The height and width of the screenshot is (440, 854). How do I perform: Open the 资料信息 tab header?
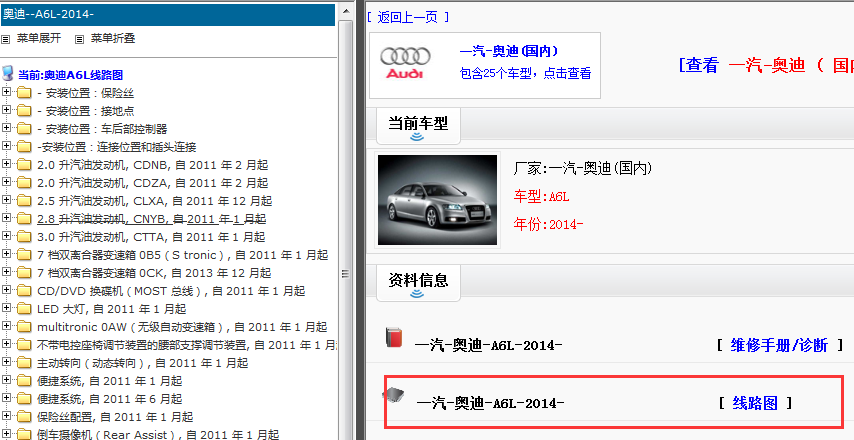pos(418,282)
